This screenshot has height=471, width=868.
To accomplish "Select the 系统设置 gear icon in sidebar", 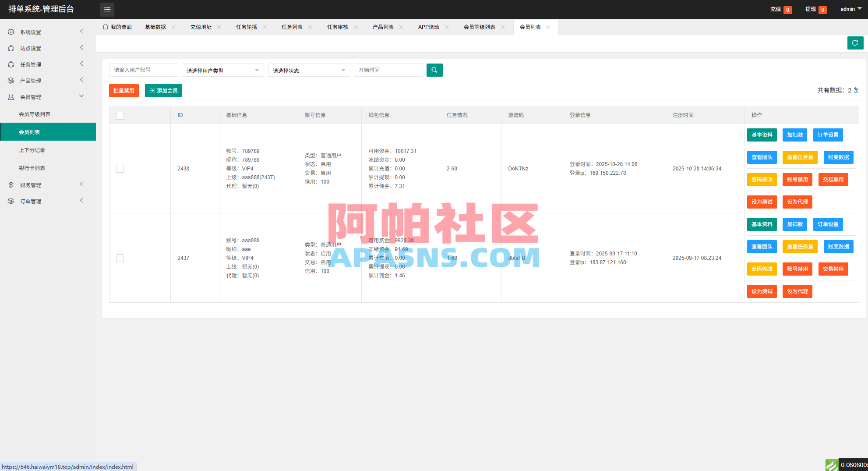I will coord(11,32).
